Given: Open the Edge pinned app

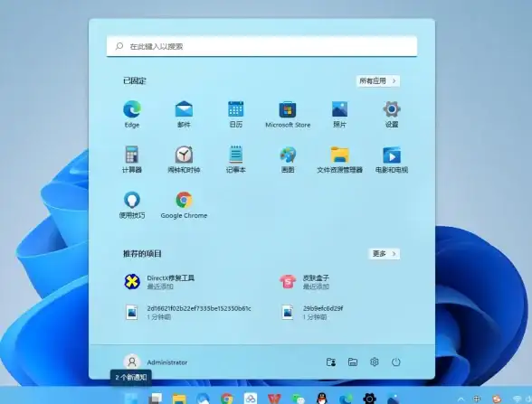Looking at the screenshot, I should [132, 114].
